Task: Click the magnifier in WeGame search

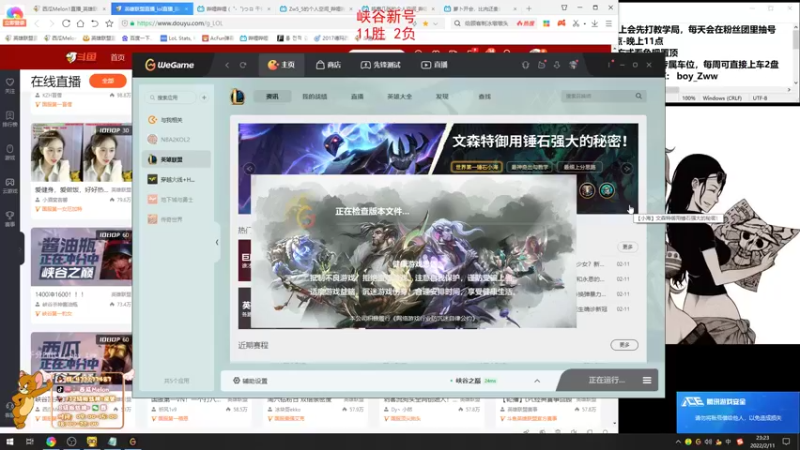Action: point(639,96)
